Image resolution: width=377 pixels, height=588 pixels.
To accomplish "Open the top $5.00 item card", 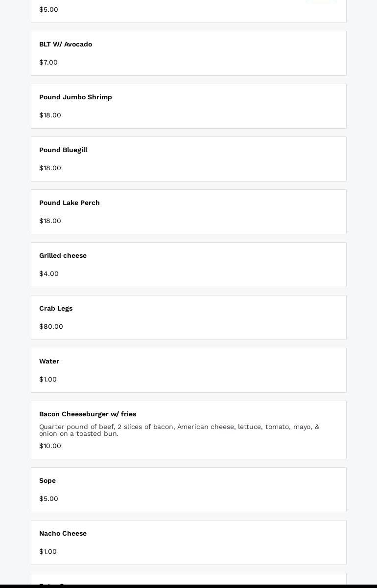I will [188, 11].
